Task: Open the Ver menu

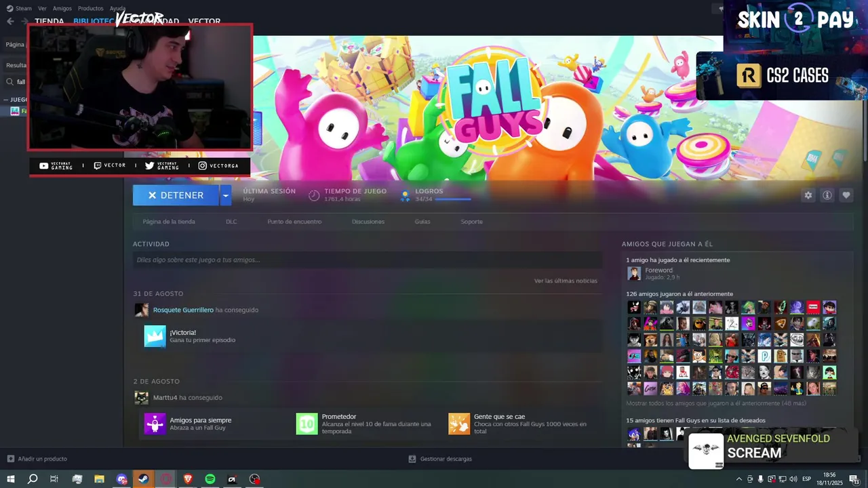Action: [42, 9]
